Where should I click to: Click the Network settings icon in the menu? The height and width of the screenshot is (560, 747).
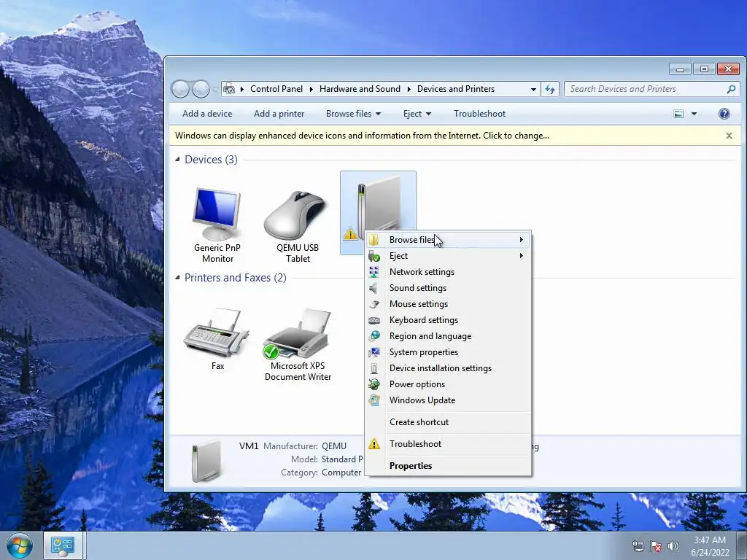(374, 272)
